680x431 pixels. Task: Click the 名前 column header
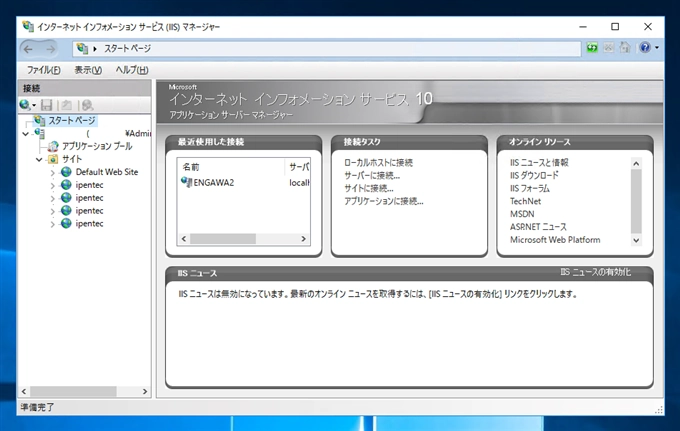(231, 167)
